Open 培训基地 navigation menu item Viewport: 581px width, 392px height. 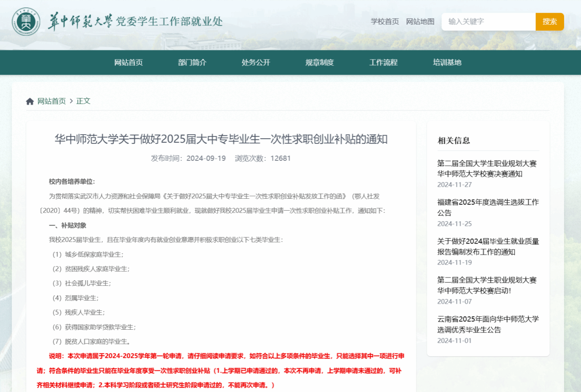point(447,63)
